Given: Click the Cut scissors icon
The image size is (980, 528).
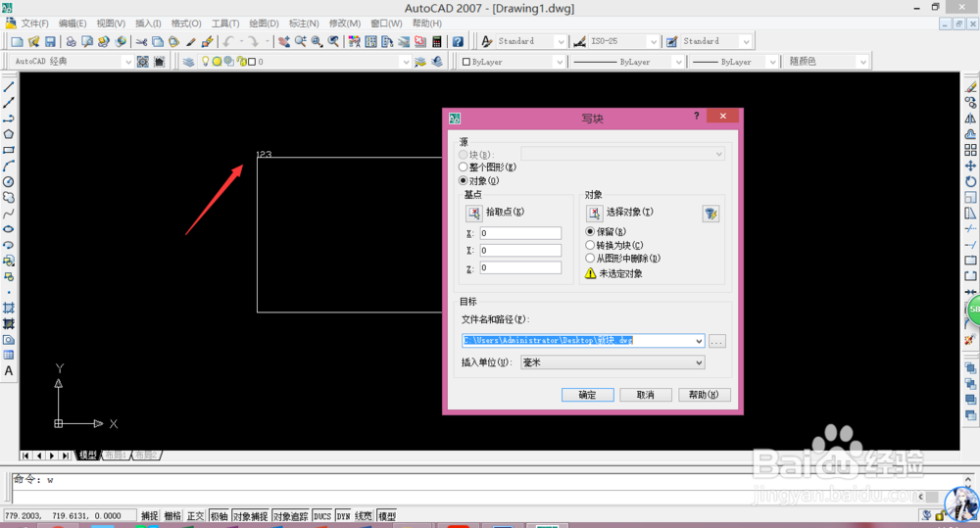Looking at the screenshot, I should pyautogui.click(x=142, y=41).
